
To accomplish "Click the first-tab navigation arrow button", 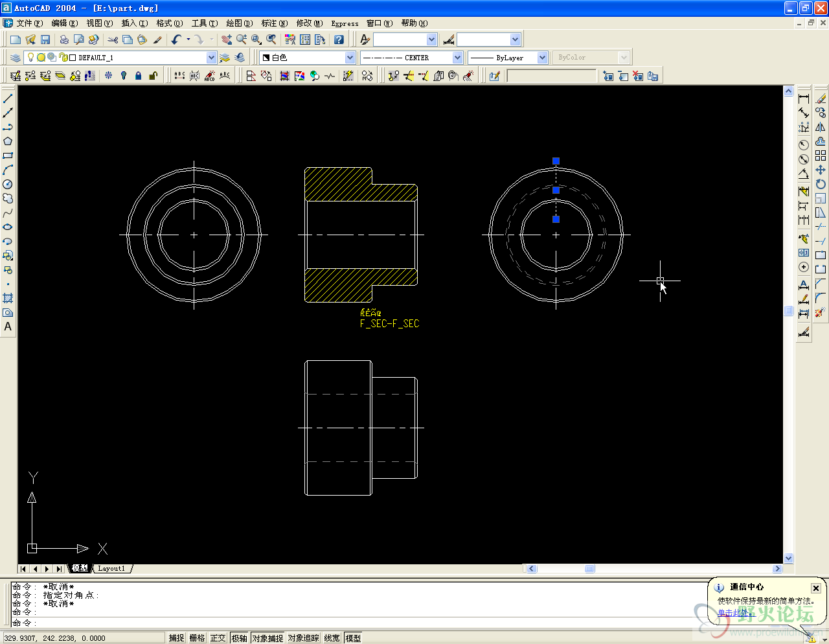I will (23, 569).
